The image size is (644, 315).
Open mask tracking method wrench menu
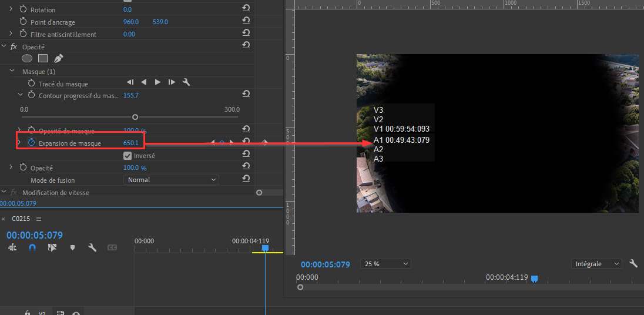point(186,82)
